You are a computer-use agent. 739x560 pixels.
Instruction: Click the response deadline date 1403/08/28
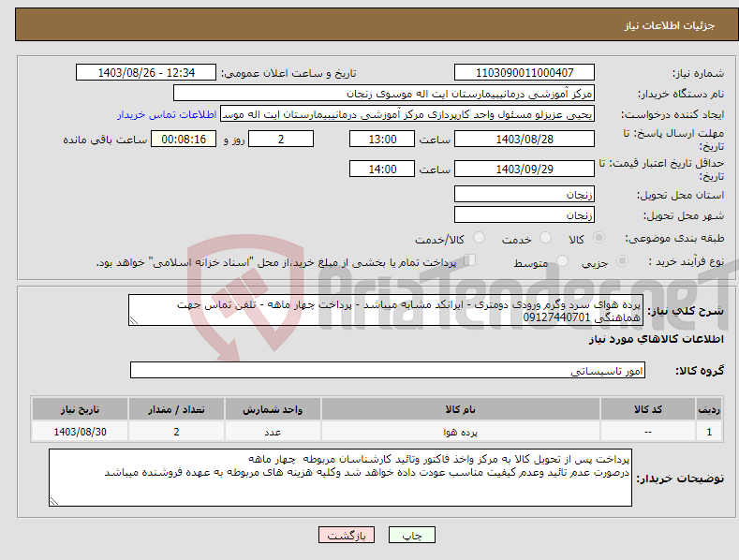click(x=525, y=139)
